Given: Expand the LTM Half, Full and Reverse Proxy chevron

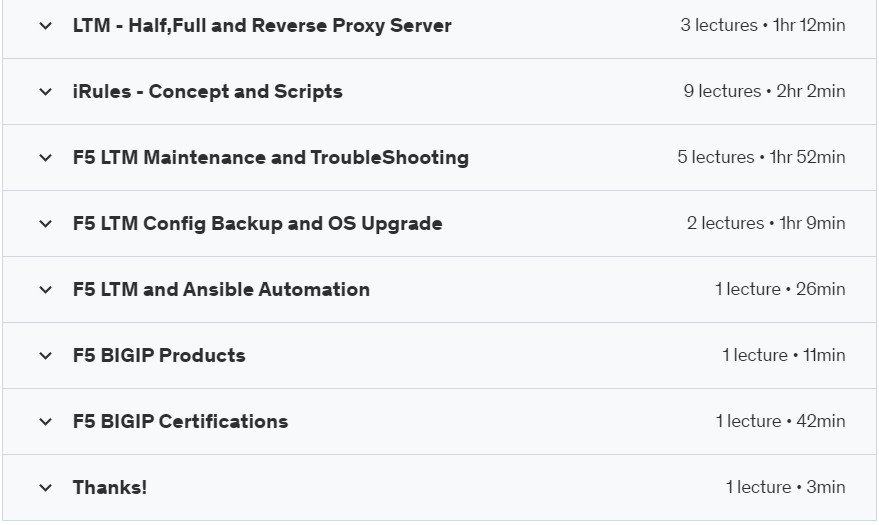Looking at the screenshot, I should point(45,26).
